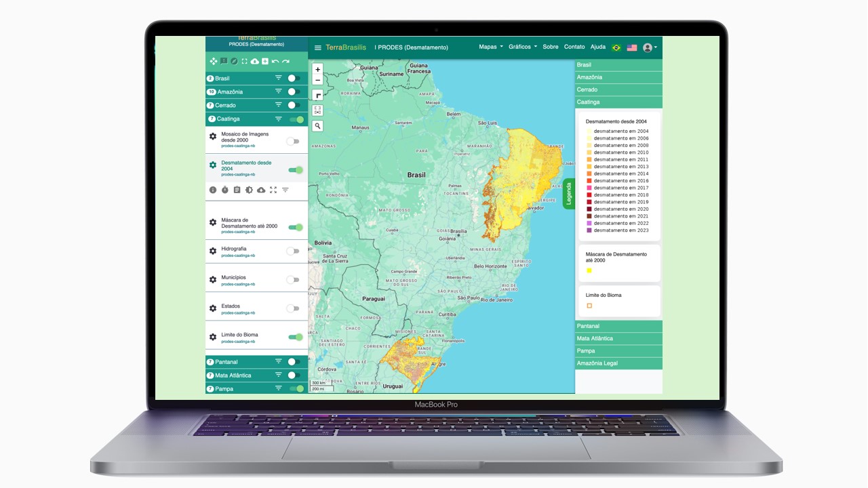This screenshot has height=488, width=868.
Task: Enable Mosaico de Imagens desde 2000 layer
Action: pyautogui.click(x=293, y=142)
